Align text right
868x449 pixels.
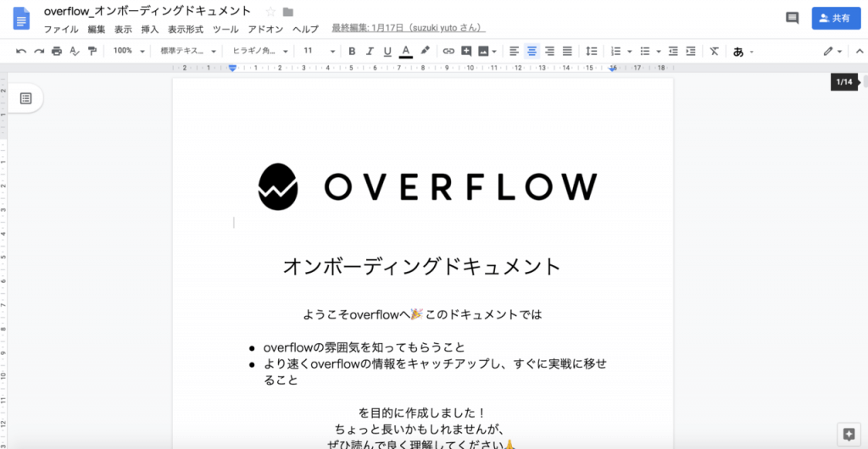549,52
